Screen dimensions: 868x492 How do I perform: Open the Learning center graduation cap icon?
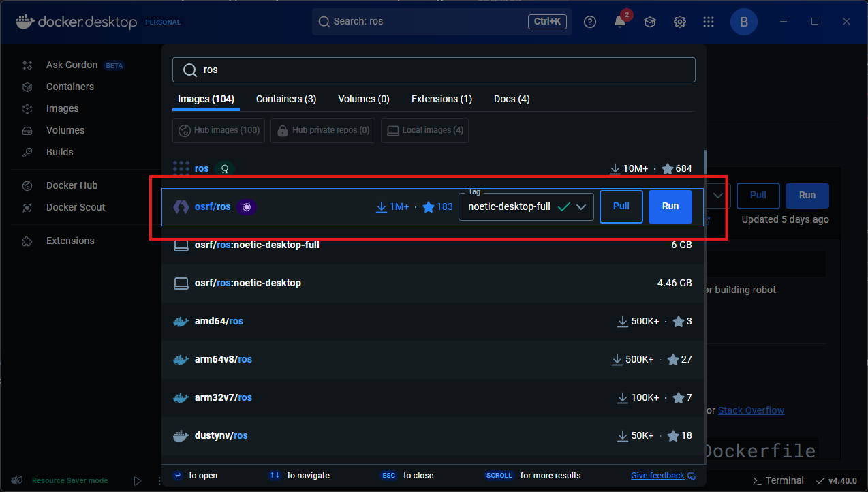(x=650, y=22)
